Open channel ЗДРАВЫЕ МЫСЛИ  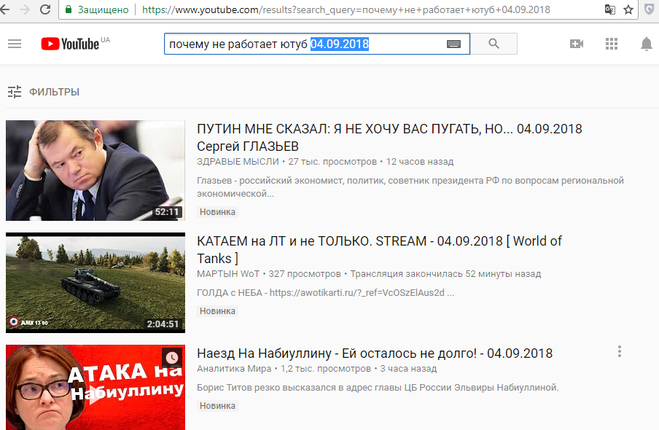click(x=238, y=161)
